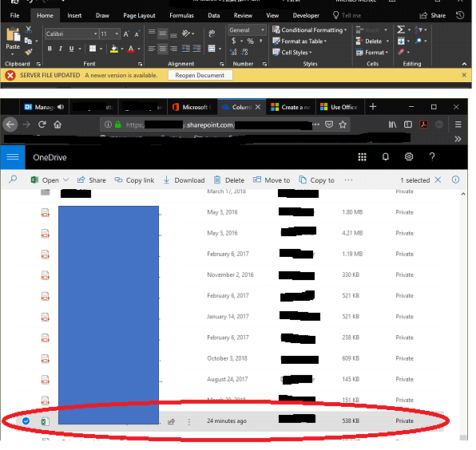The width and height of the screenshot is (476, 450).
Task: Open OneDrive help question mark
Action: click(x=432, y=156)
